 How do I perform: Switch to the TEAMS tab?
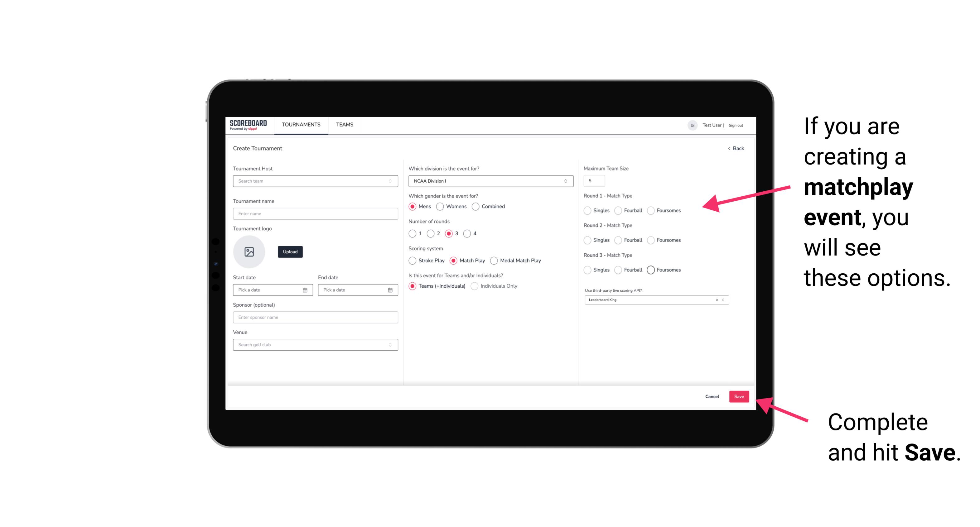pos(343,125)
